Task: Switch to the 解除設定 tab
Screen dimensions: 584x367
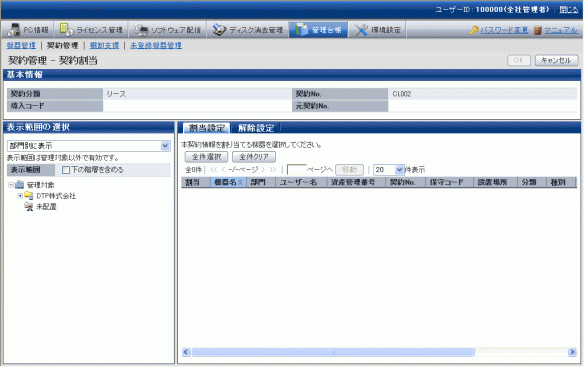Action: point(256,128)
